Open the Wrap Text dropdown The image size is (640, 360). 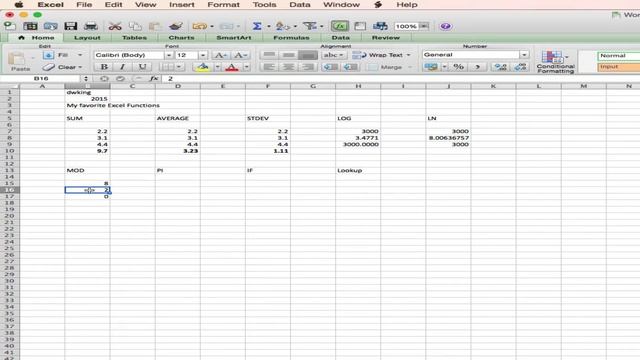click(408, 55)
